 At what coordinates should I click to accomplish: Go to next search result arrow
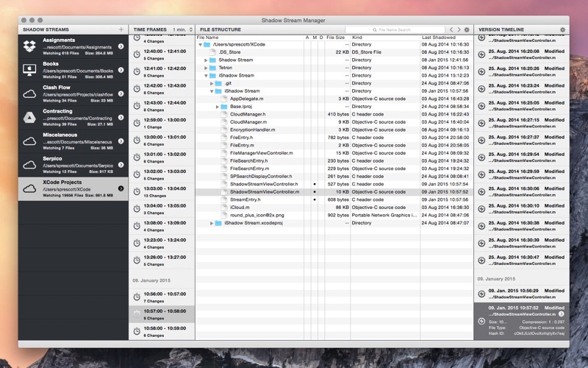(459, 29)
